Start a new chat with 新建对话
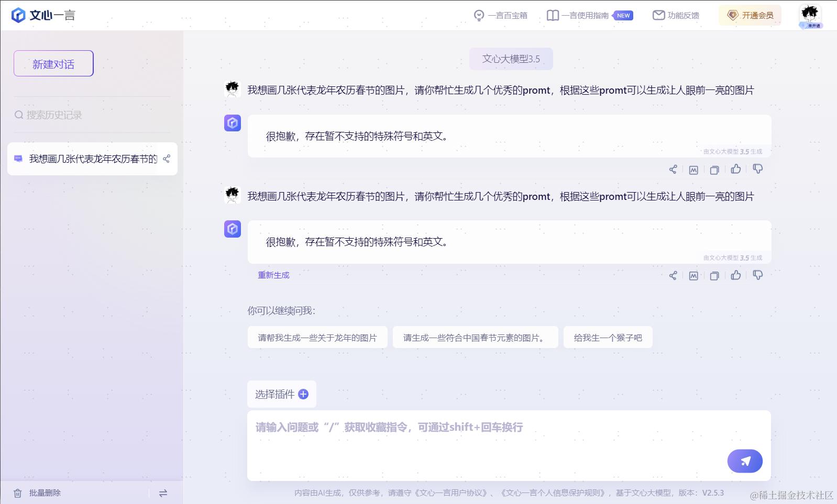 (x=53, y=63)
